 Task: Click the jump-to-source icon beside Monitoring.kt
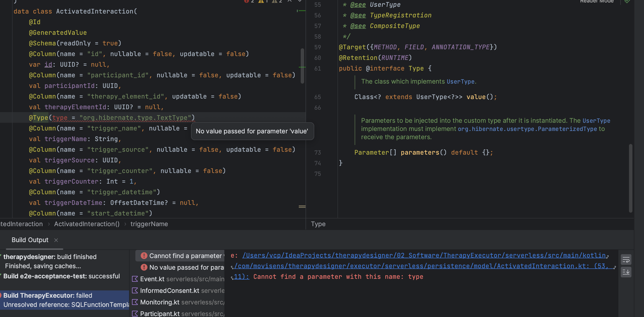coord(135,302)
